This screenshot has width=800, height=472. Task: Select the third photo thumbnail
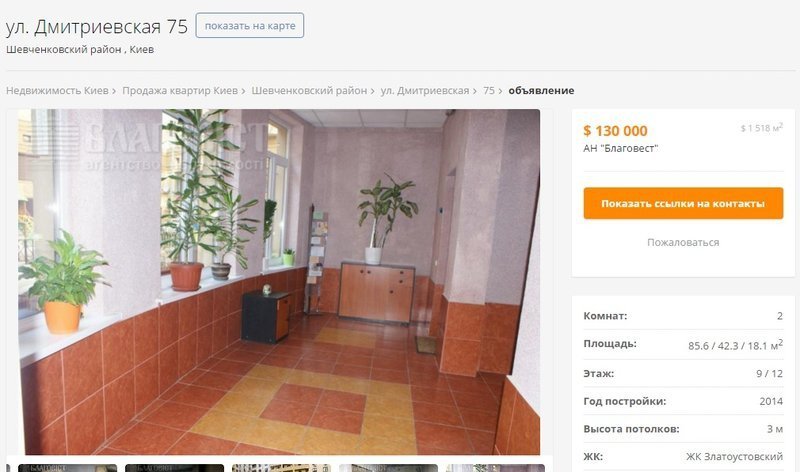281,468
